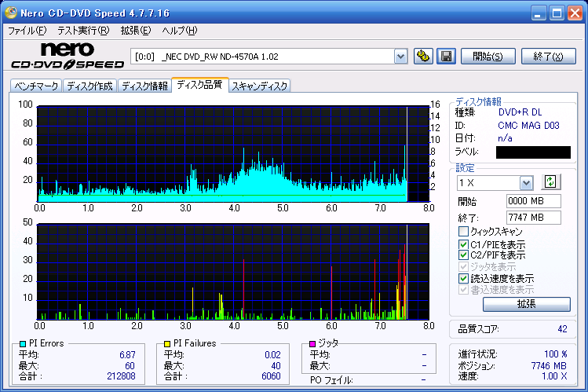Click the position value 7746 MB
The image size is (588, 392).
tap(549, 366)
